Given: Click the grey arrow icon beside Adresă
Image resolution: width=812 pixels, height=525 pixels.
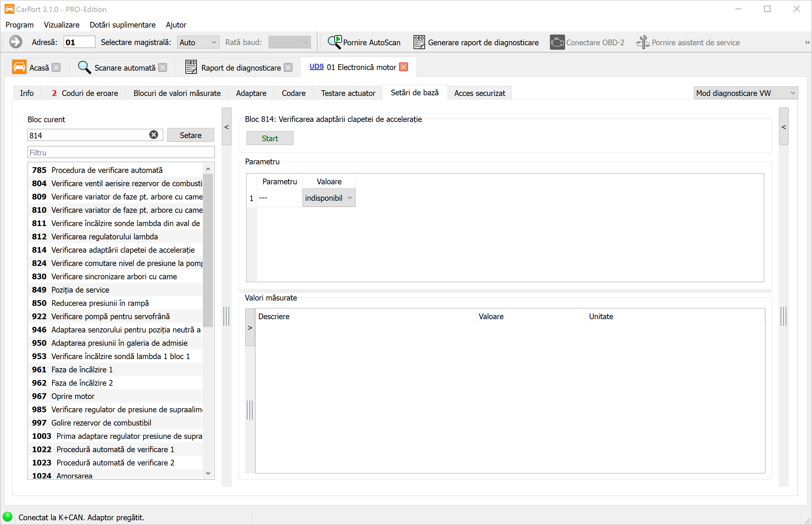Looking at the screenshot, I should click(15, 42).
